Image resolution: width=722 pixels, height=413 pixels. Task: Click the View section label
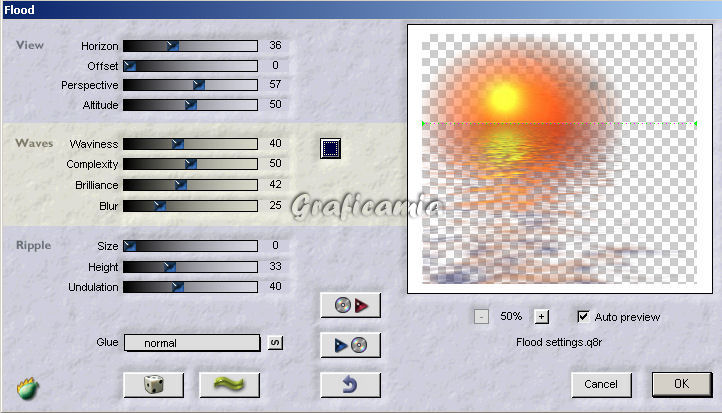click(30, 45)
